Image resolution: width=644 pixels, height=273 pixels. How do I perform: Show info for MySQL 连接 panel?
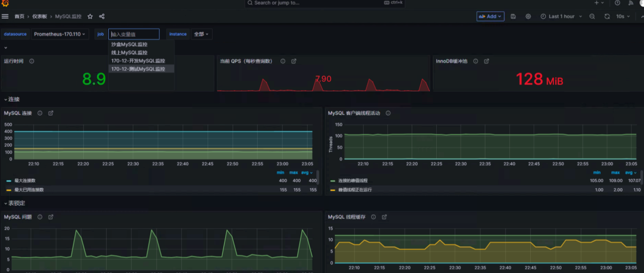[40, 113]
